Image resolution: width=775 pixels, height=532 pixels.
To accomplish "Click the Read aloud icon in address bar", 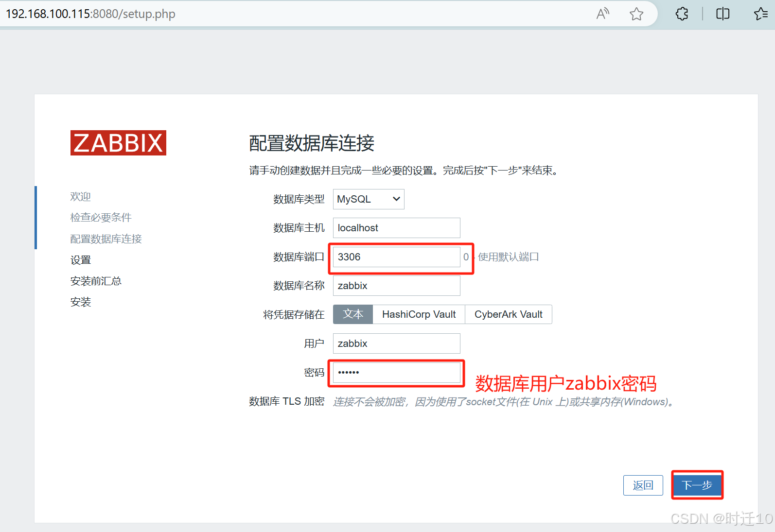I will coord(603,14).
